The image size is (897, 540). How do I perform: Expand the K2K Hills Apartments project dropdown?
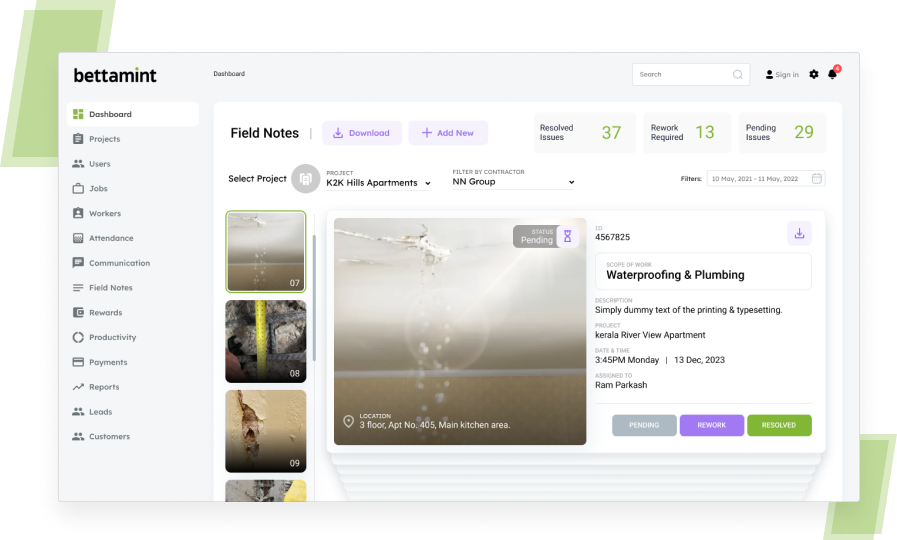378,182
